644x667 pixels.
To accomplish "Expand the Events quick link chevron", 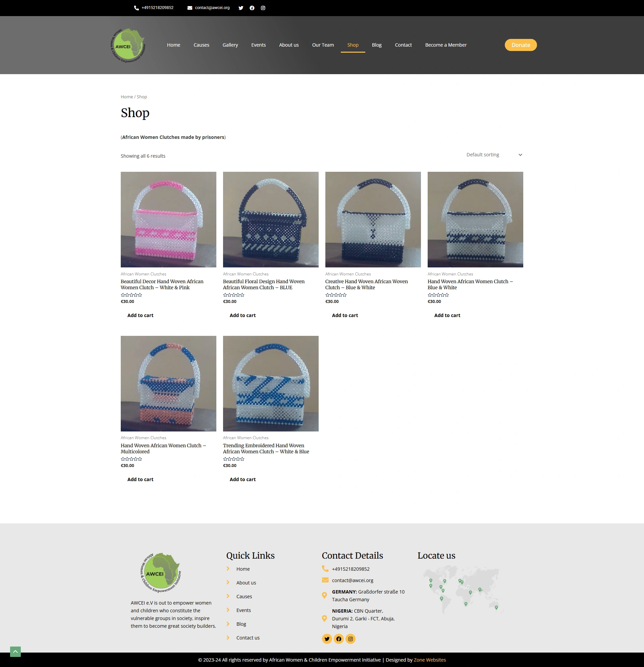I will tap(228, 610).
